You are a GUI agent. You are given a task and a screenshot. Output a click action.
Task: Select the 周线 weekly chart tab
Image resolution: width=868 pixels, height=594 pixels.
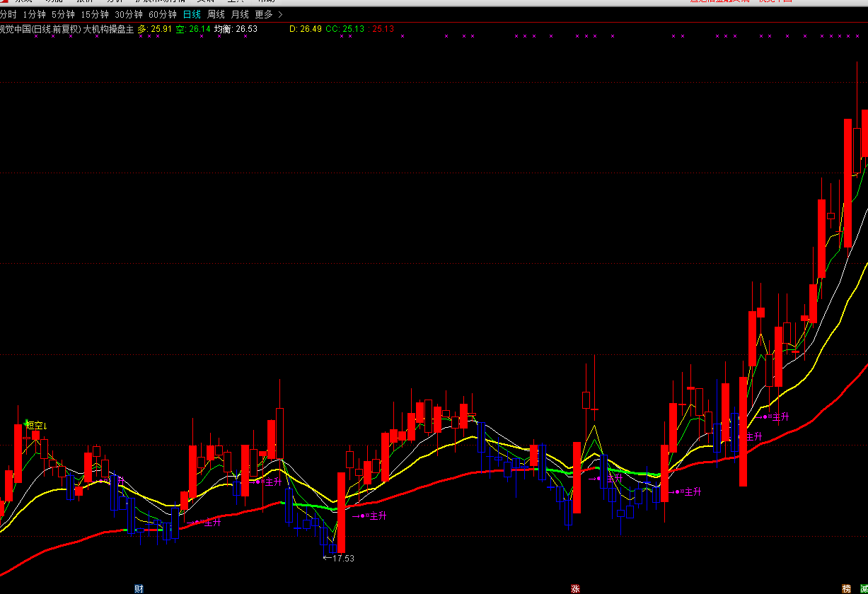[x=216, y=14]
